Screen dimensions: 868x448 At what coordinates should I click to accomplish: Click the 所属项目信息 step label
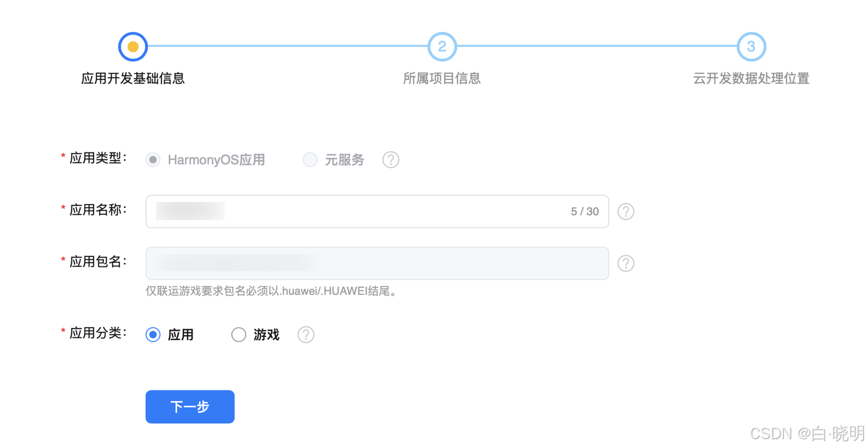point(442,79)
